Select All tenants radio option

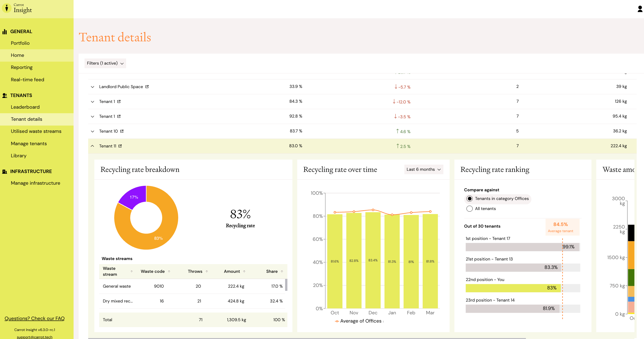pyautogui.click(x=469, y=209)
